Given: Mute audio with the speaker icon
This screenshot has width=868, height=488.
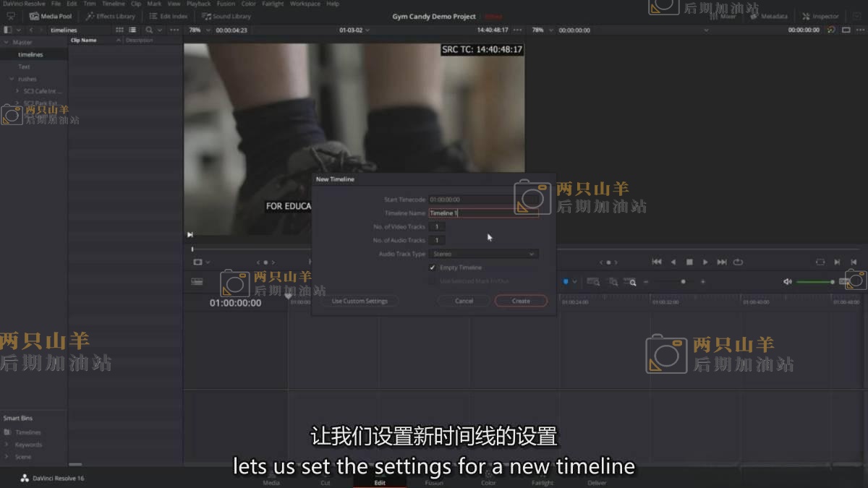Looking at the screenshot, I should click(x=788, y=281).
